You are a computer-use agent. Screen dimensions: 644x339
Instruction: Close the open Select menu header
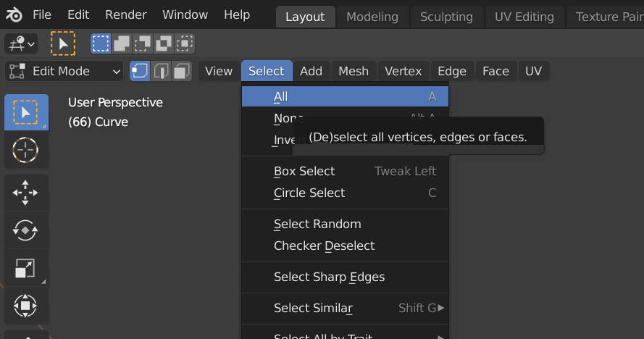click(x=267, y=72)
